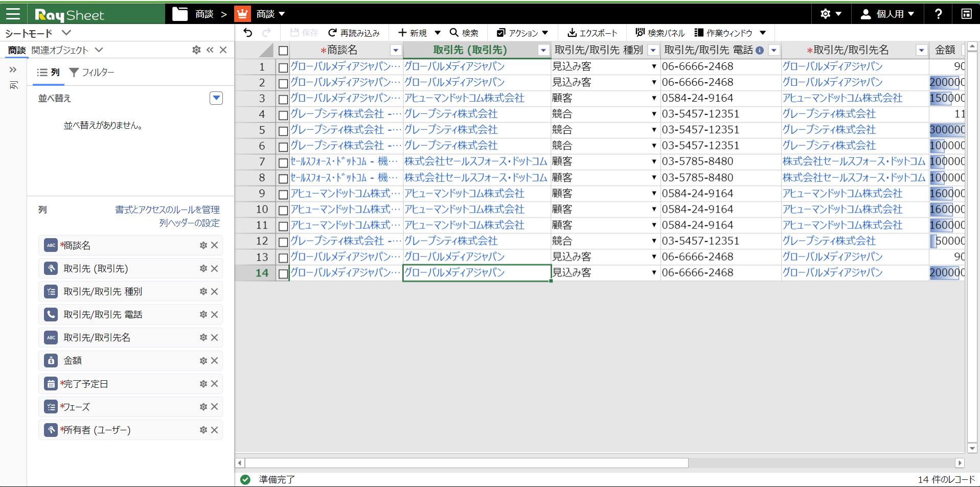980x487 pixels.
Task: Open the hamburger main menu
Action: pos(13,14)
